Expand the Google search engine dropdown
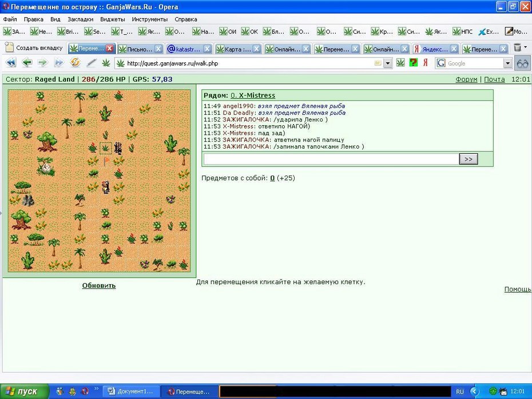Image resolution: width=532 pixels, height=399 pixels. [507, 63]
